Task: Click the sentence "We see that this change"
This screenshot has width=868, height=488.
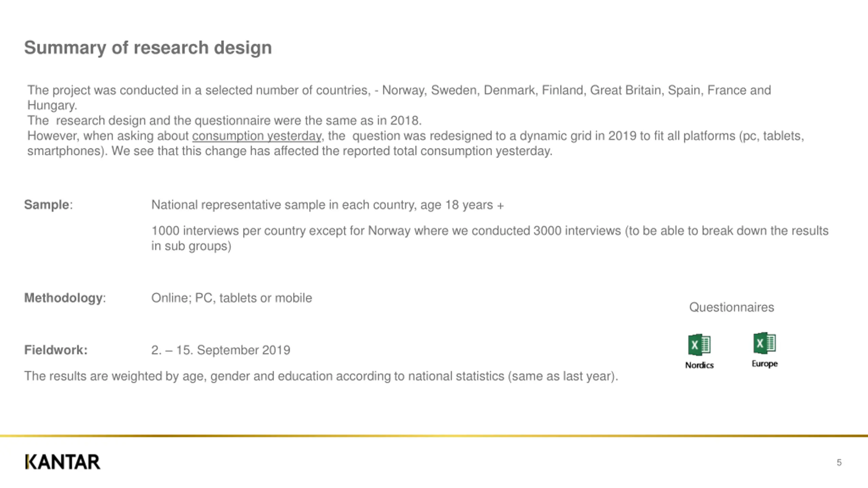Action: (x=332, y=151)
